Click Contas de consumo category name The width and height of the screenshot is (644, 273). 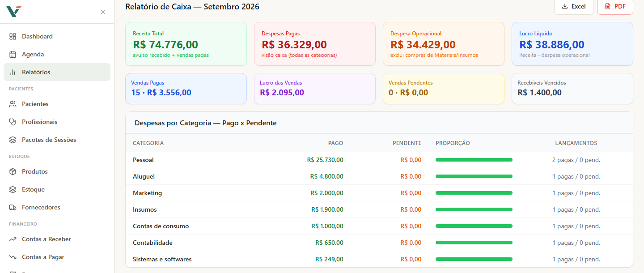coord(161,226)
